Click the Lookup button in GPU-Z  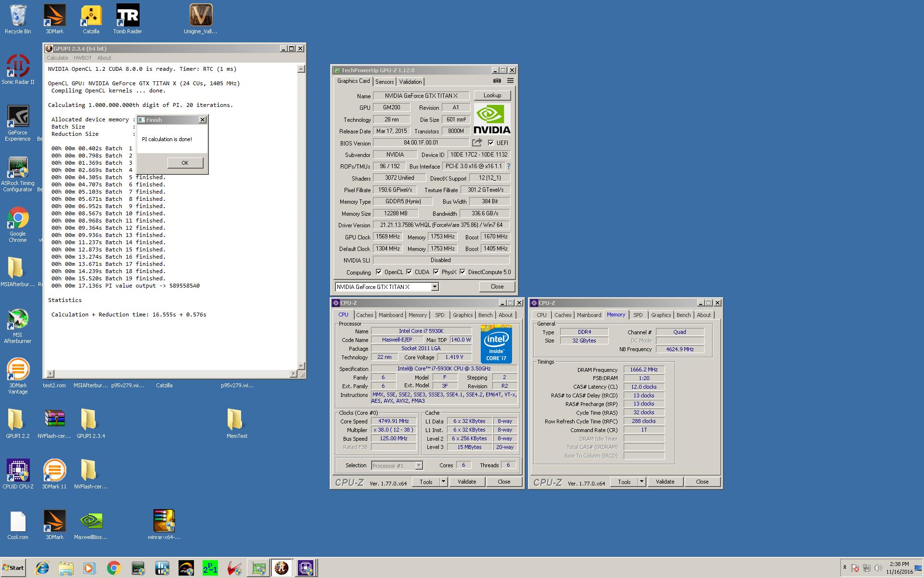(x=492, y=95)
